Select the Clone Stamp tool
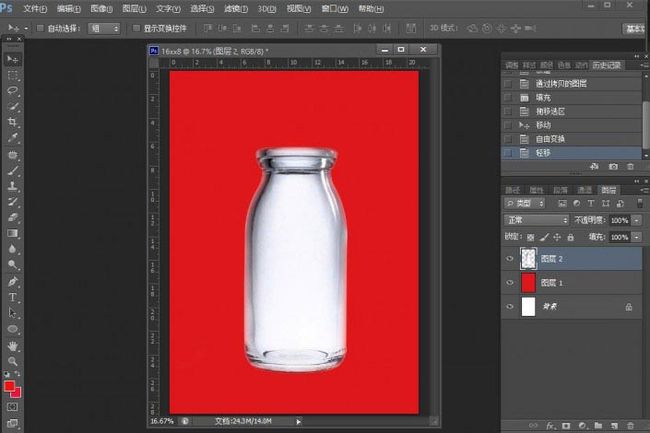 (x=12, y=186)
